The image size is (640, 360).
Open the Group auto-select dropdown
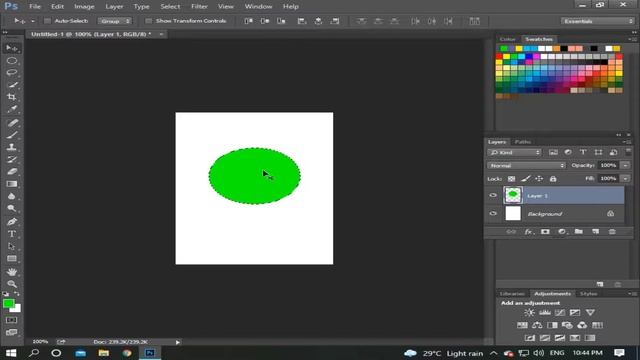(114, 21)
